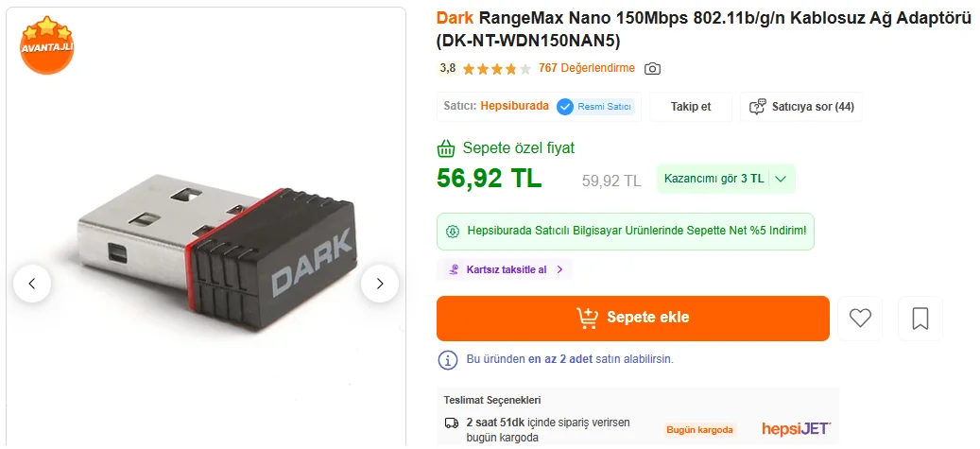980x449 pixels.
Task: Click the blue verified seller checkmark icon
Action: click(565, 107)
